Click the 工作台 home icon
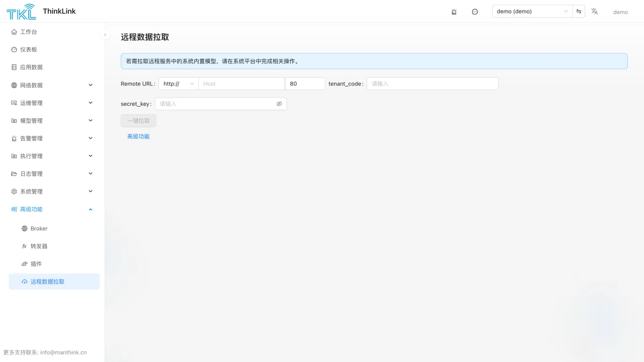Screen dimensions: 644x362 [x=14, y=32]
